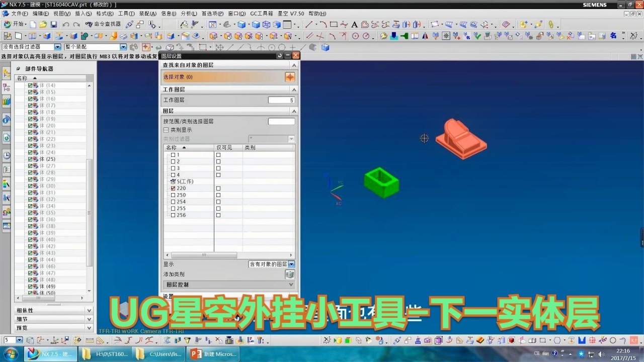This screenshot has height=362, width=644.
Task: Click the 按范围/类别选择图层 input field
Action: pos(281,121)
